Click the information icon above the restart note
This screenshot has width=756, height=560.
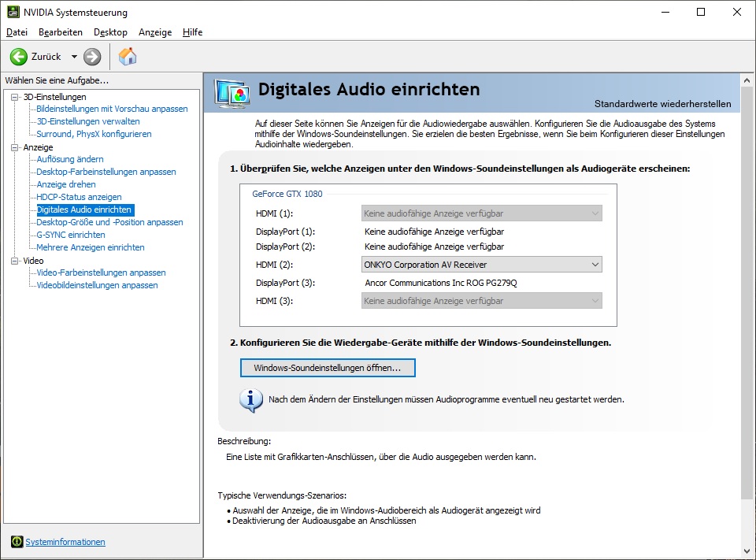click(x=250, y=401)
